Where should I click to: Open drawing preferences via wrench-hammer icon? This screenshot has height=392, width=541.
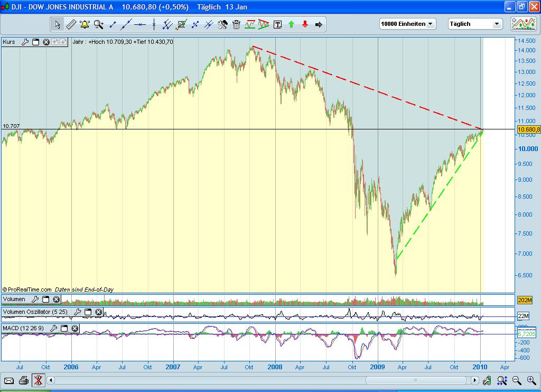[221, 24]
